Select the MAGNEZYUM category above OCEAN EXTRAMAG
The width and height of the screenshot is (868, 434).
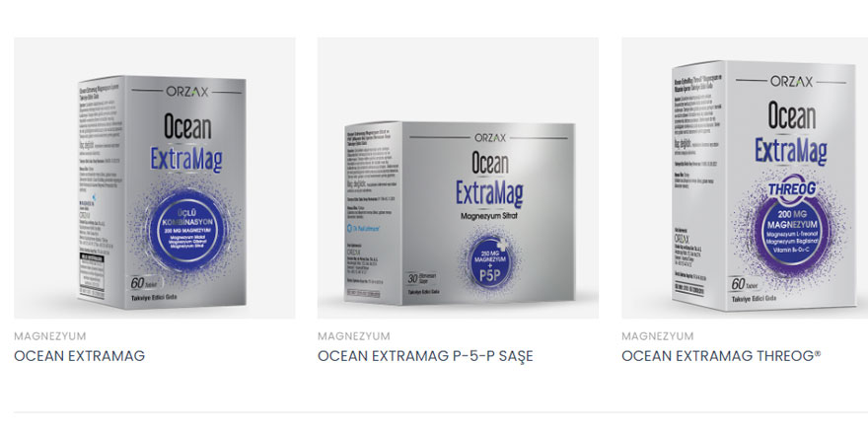[50, 336]
